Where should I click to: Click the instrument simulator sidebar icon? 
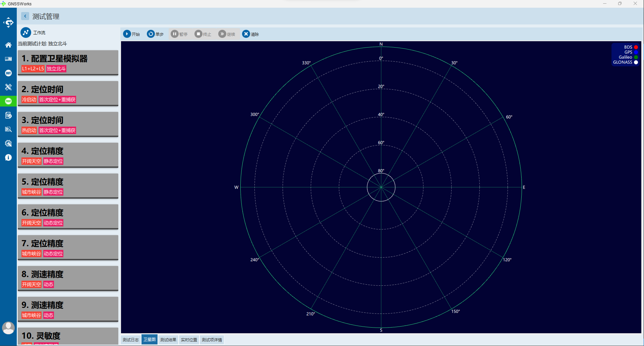click(x=8, y=59)
